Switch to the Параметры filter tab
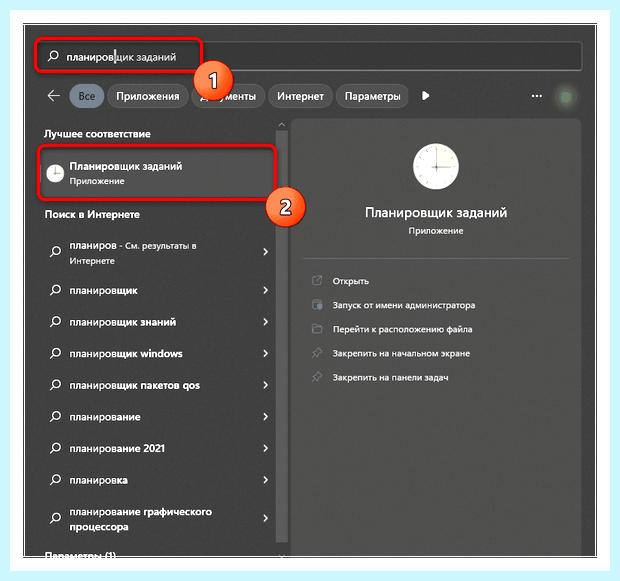Viewport: 620px width, 581px height. click(x=372, y=96)
